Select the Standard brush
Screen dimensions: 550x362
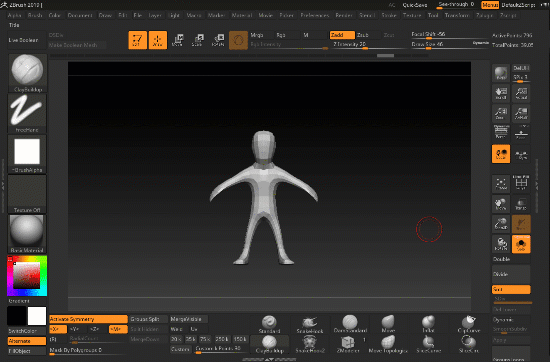click(x=269, y=324)
